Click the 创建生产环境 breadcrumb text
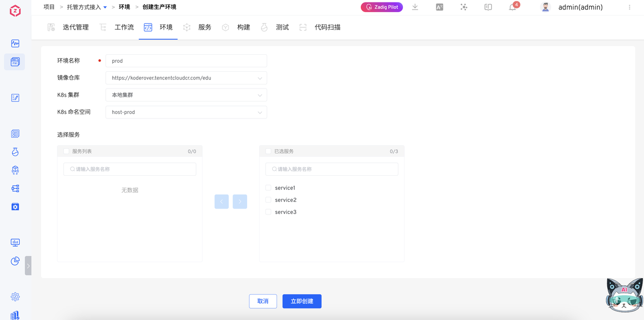644x320 pixels. [159, 7]
